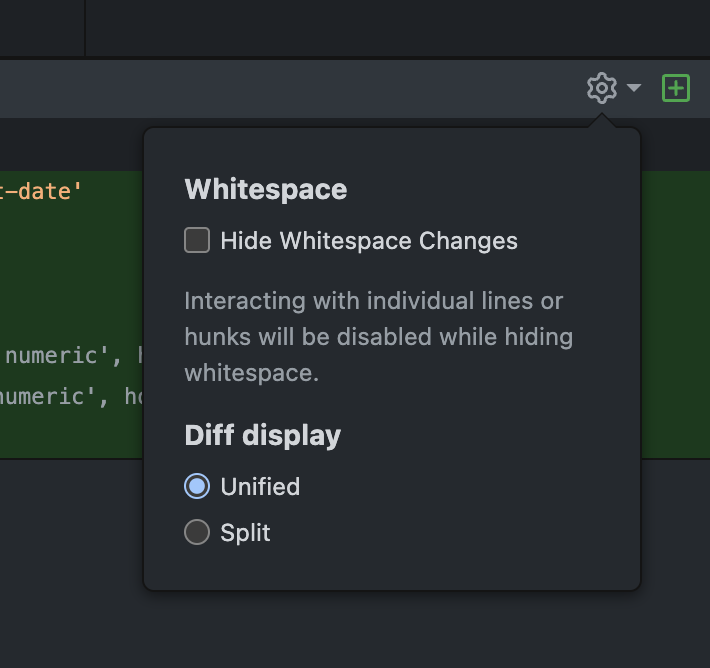Select the Split radio button
The image size is (710, 668).
point(197,532)
